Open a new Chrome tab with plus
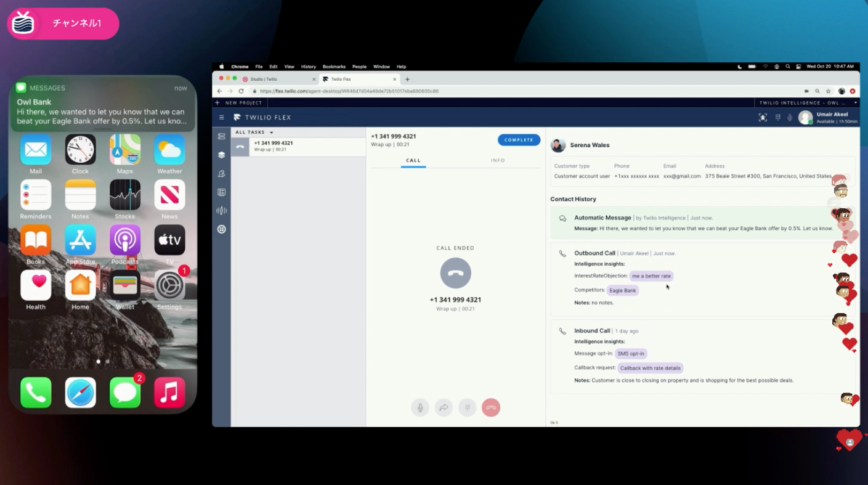This screenshot has width=868, height=485. (x=407, y=79)
